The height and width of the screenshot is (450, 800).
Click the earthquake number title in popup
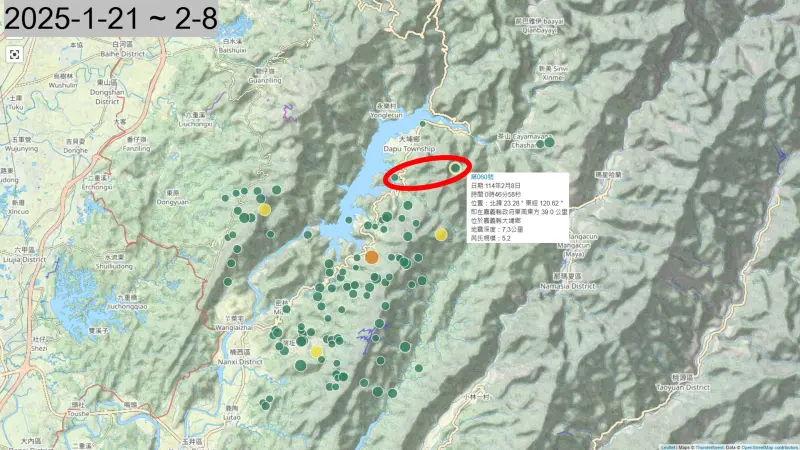click(482, 177)
